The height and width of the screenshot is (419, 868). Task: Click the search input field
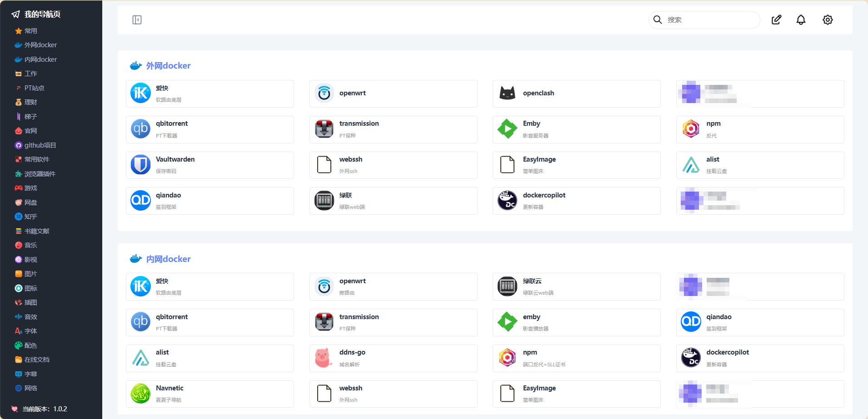pyautogui.click(x=709, y=20)
